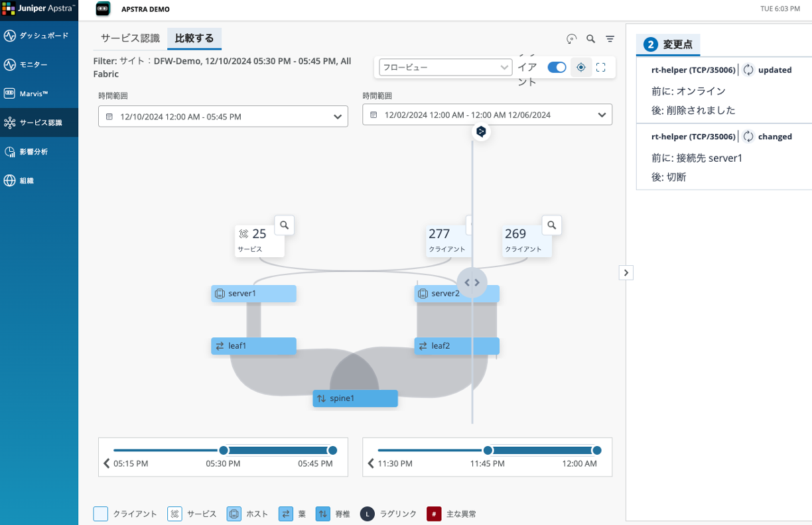This screenshot has height=525, width=812.
Task: Click the 05:30 PM handle on left slider
Action: (x=224, y=451)
